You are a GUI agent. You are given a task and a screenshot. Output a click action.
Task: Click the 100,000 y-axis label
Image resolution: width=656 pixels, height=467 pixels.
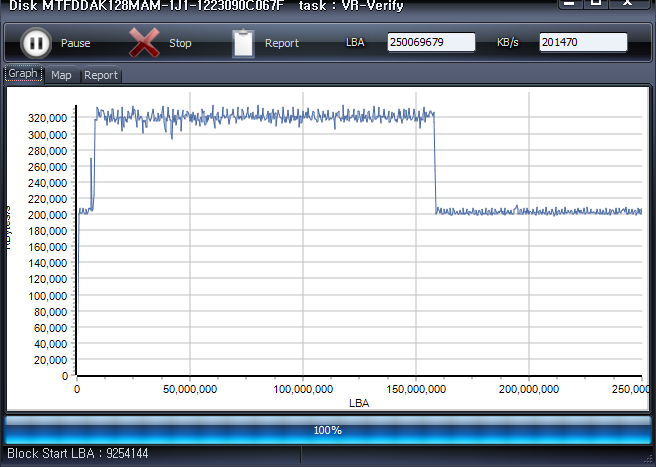pyautogui.click(x=47, y=296)
